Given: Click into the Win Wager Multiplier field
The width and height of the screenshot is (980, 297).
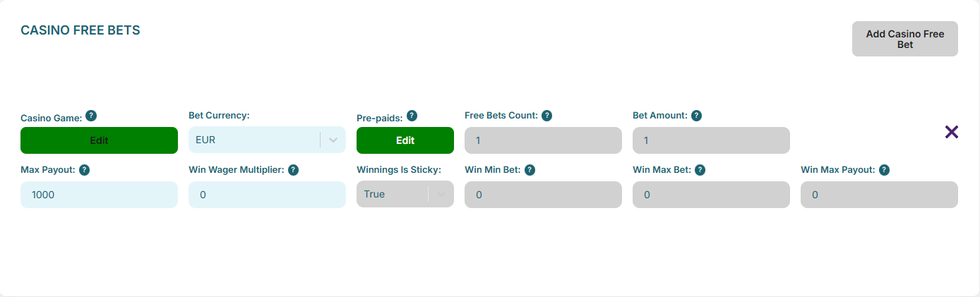Looking at the screenshot, I should point(267,195).
